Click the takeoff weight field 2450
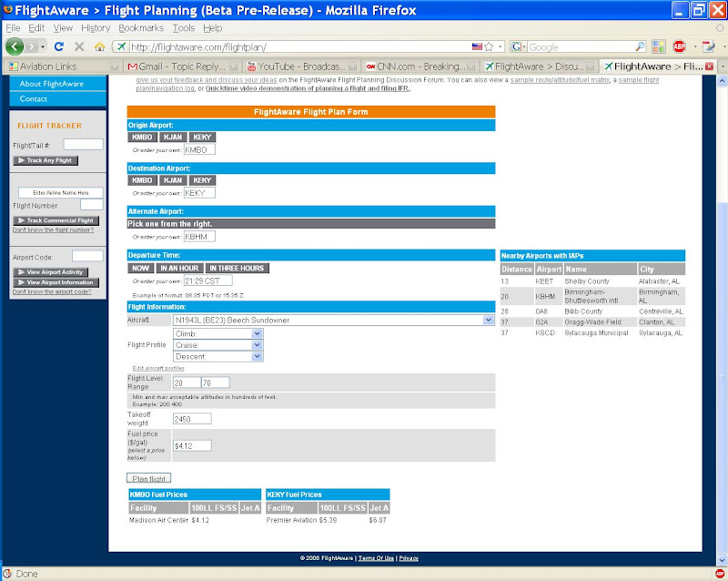Viewport: 728px width, 581px height. point(192,419)
